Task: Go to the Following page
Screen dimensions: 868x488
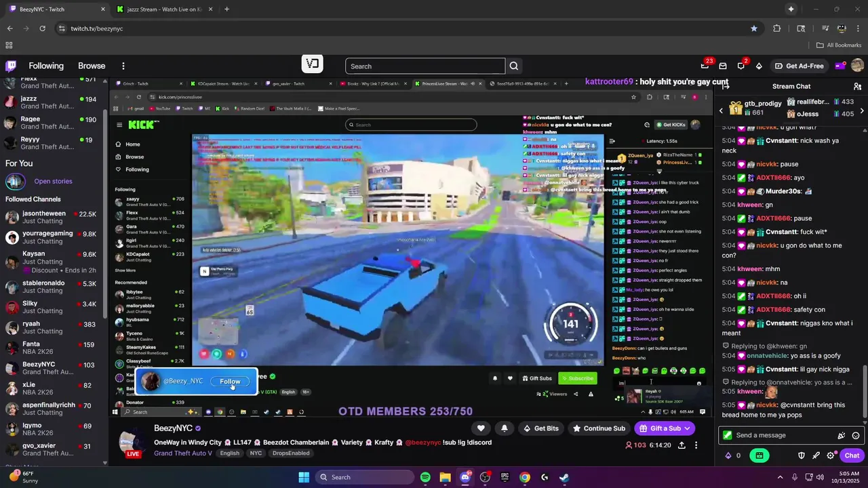Action: point(46,66)
